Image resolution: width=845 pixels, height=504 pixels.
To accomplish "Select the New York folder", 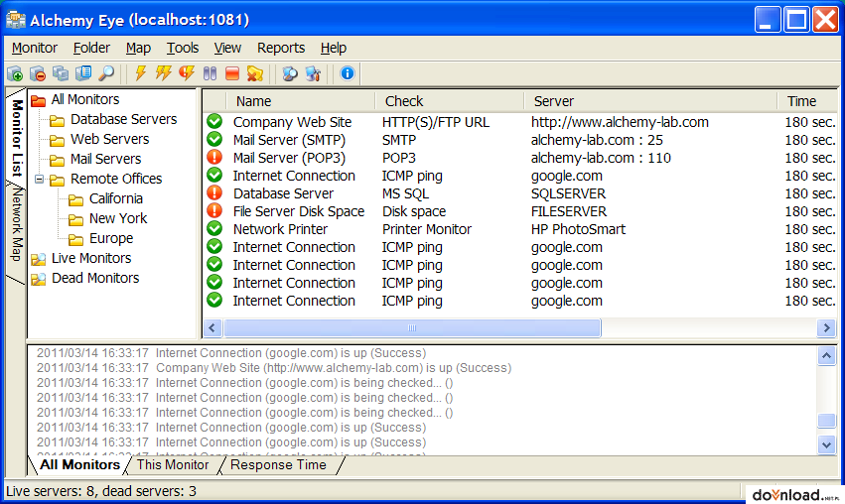I will [118, 218].
